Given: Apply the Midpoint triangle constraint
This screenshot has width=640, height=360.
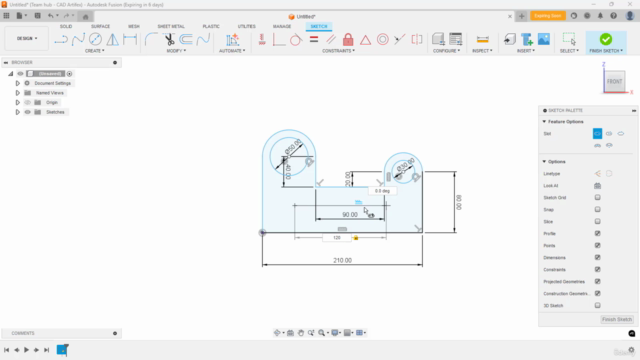Looking at the screenshot, I should point(365,40).
